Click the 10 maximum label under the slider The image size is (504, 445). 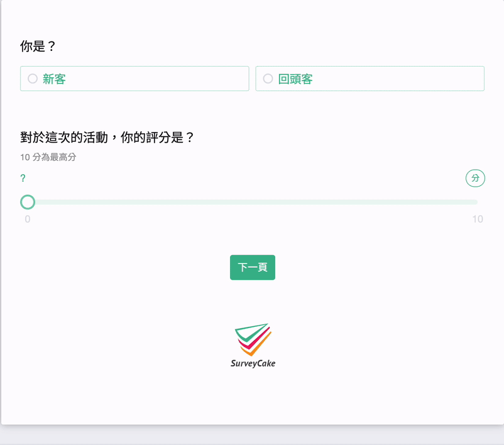[478, 219]
